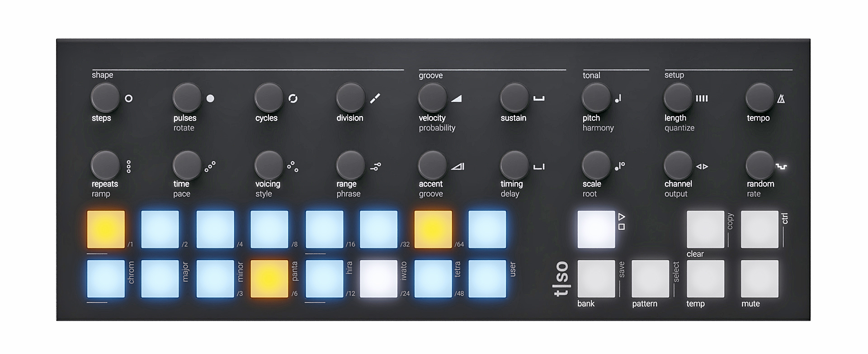
Task: Push the bank/save pad
Action: [596, 279]
